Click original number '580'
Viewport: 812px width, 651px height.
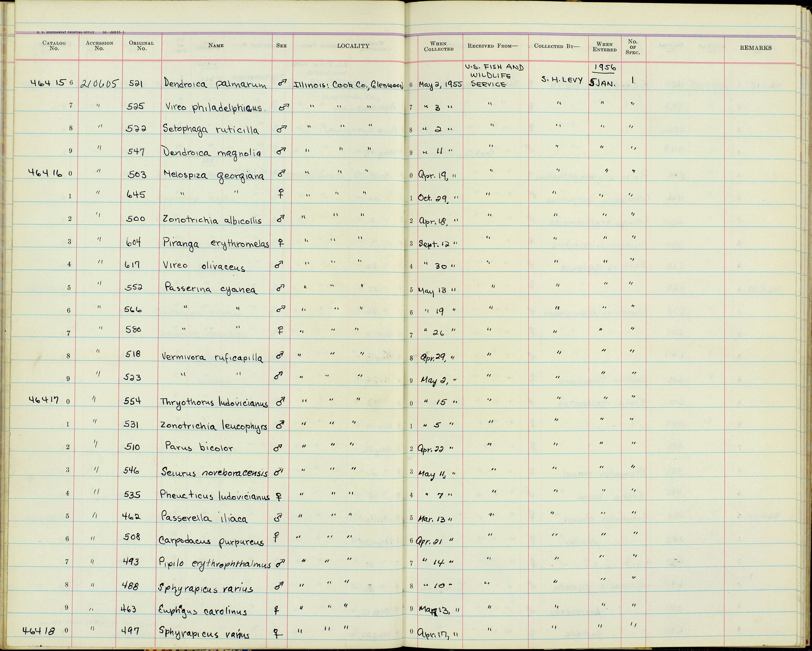133,329
